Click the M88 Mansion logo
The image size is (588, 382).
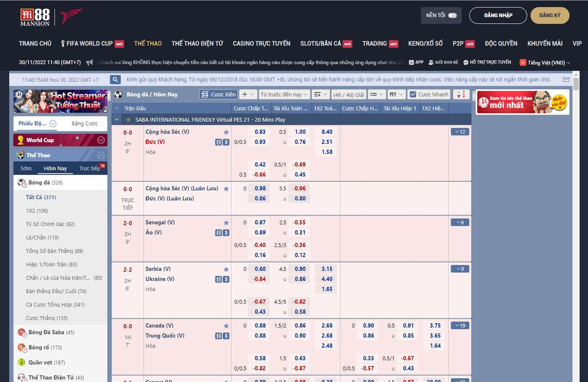pyautogui.click(x=36, y=17)
